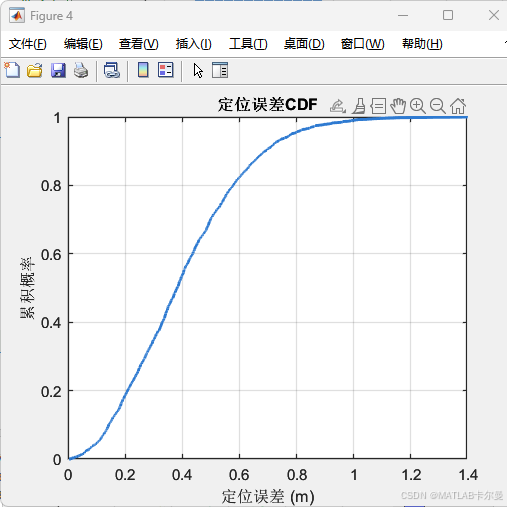Open the 窗口(W) menu

[x=363, y=44]
